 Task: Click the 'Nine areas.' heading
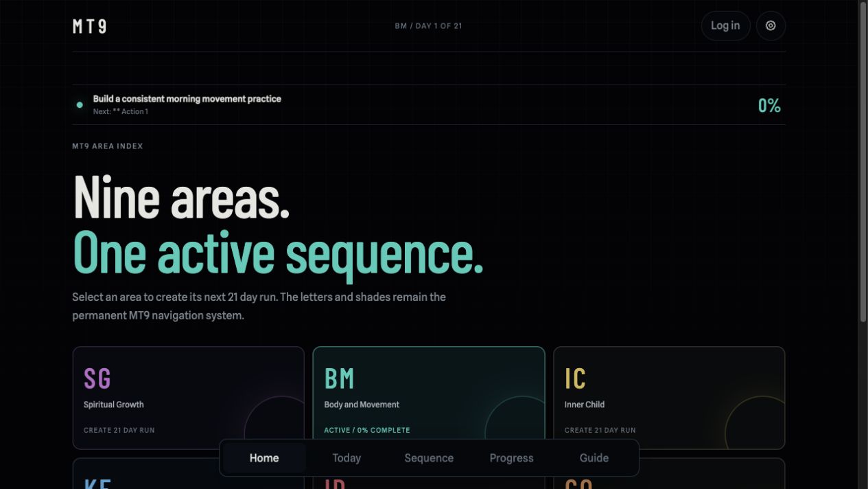181,198
